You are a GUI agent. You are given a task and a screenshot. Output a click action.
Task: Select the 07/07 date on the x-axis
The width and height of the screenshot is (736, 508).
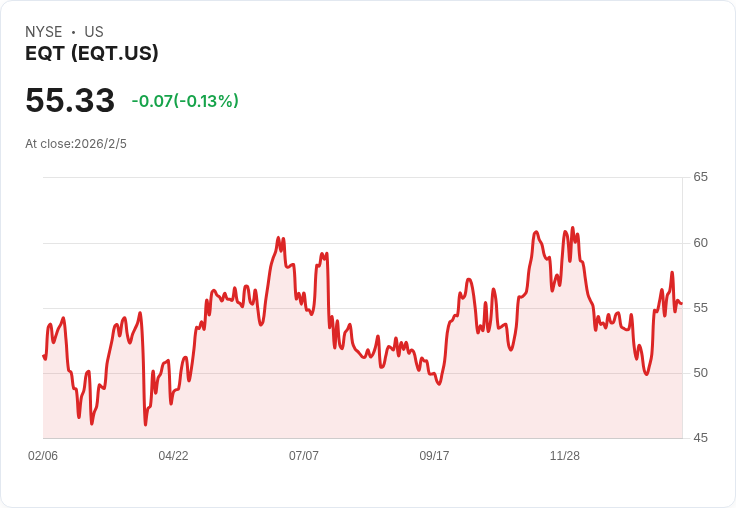tap(304, 456)
